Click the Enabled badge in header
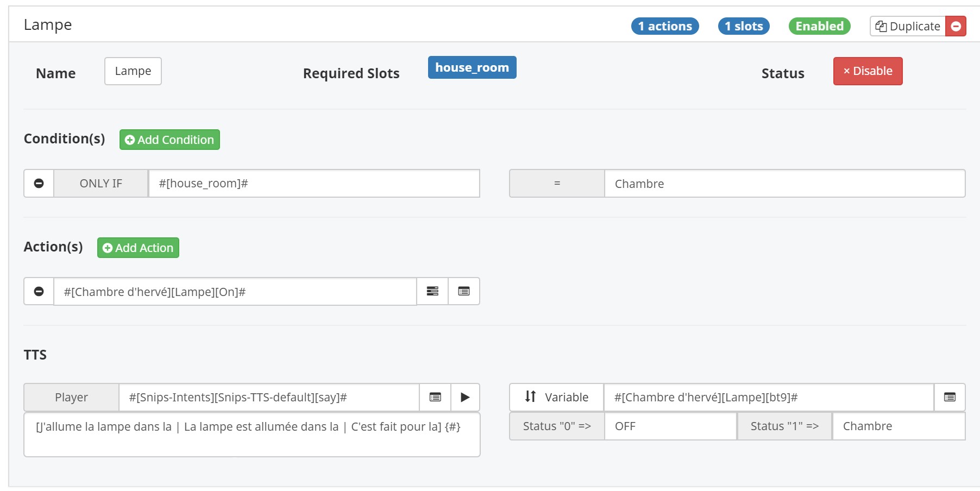 click(819, 26)
